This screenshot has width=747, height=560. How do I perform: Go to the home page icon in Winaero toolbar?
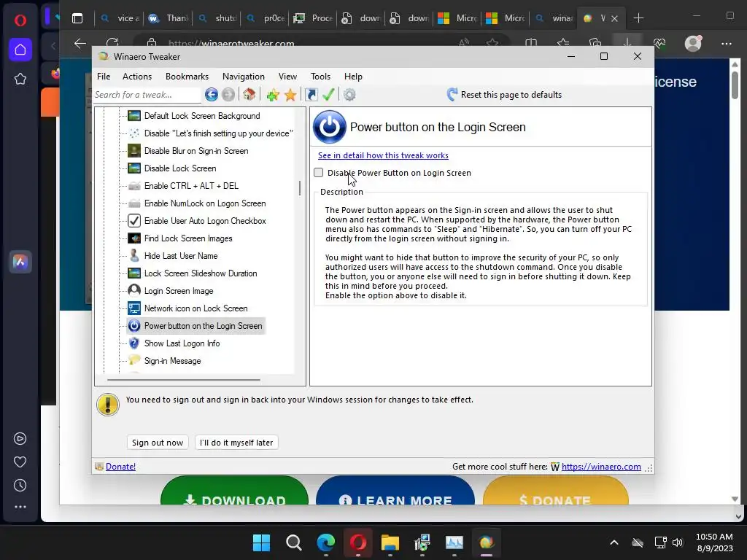coord(249,95)
